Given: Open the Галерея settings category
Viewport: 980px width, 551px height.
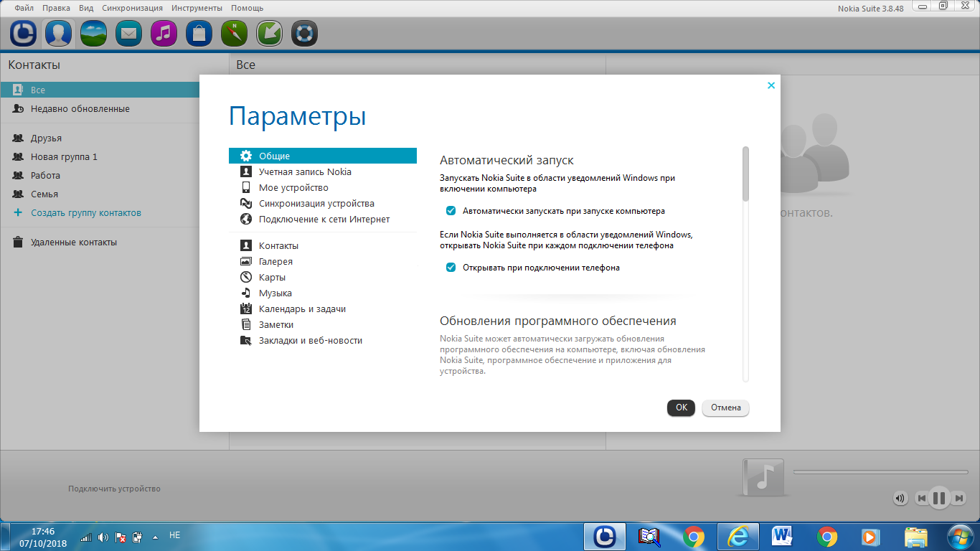Looking at the screenshot, I should click(323, 261).
